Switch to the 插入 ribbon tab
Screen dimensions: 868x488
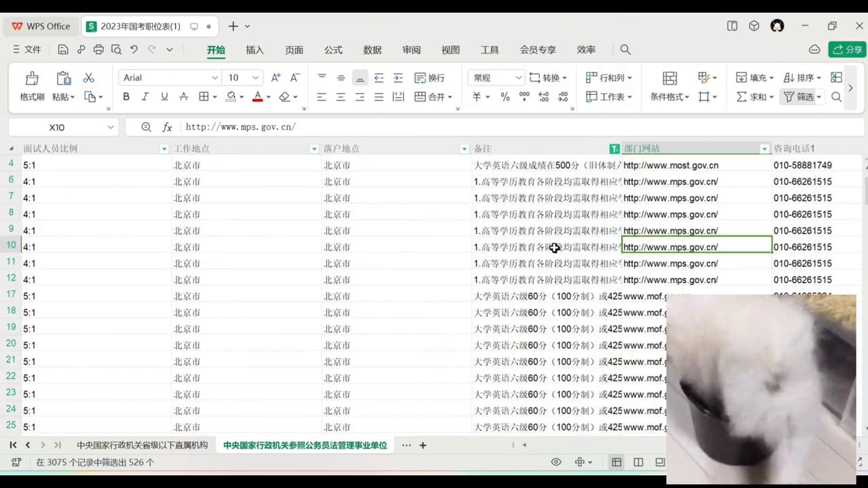coord(255,49)
